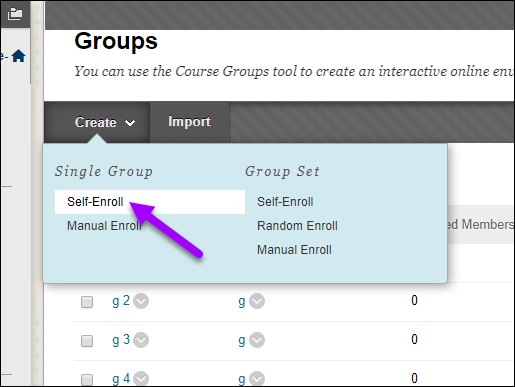Click the Course Groups tool description text
This screenshot has width=515, height=387.
(294, 71)
